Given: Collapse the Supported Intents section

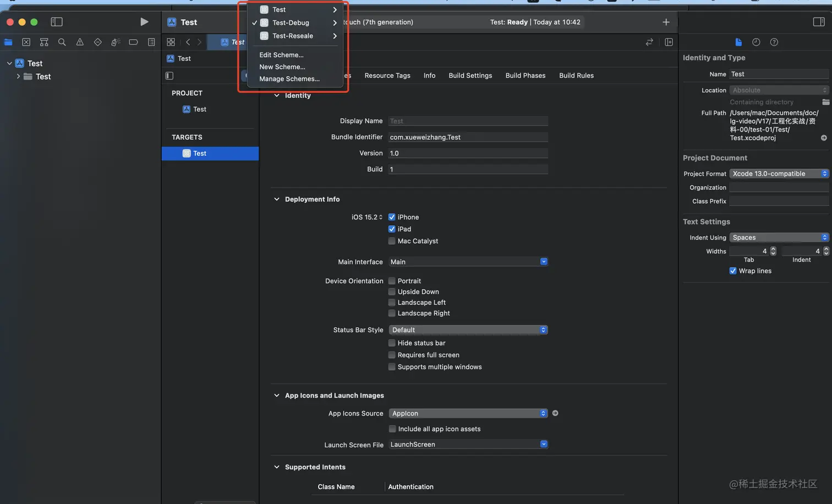Looking at the screenshot, I should click(x=277, y=467).
